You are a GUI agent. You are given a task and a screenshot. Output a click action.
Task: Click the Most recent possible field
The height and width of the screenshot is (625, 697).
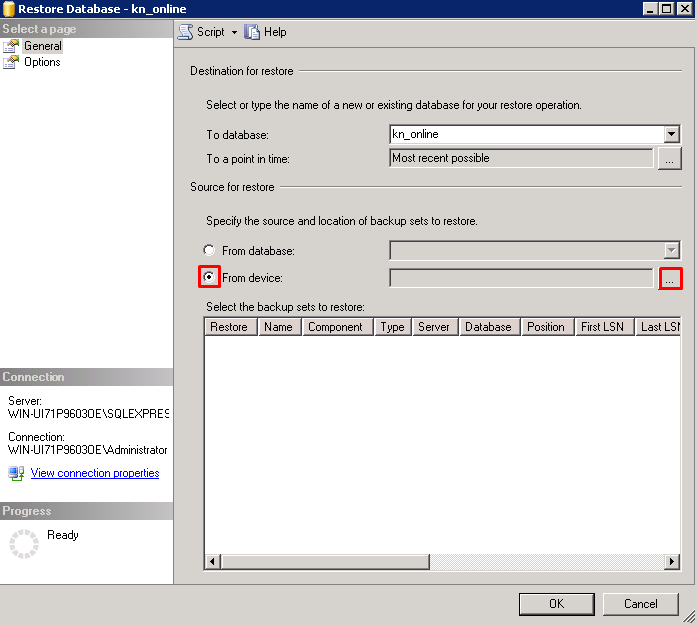pyautogui.click(x=521, y=158)
